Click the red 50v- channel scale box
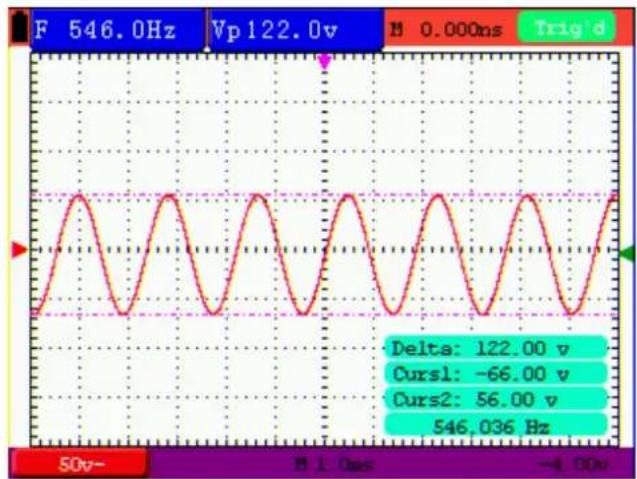Viewport: 637px width, 479px height. (79, 464)
